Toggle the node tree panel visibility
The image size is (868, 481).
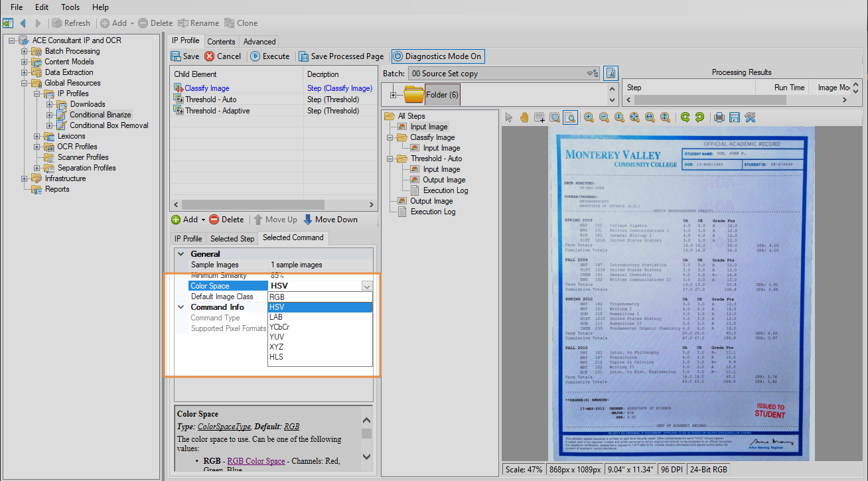pyautogui.click(x=8, y=23)
